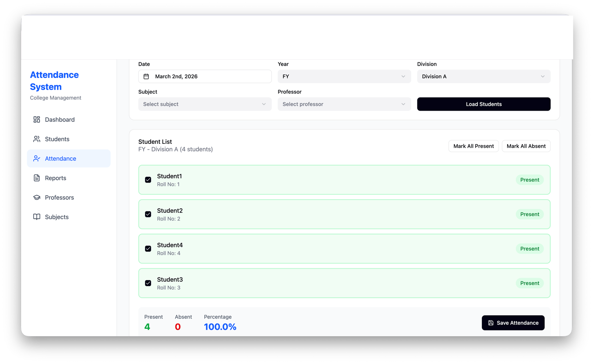Image resolution: width=593 pixels, height=364 pixels.
Task: Click Mark All Absent
Action: click(526, 146)
